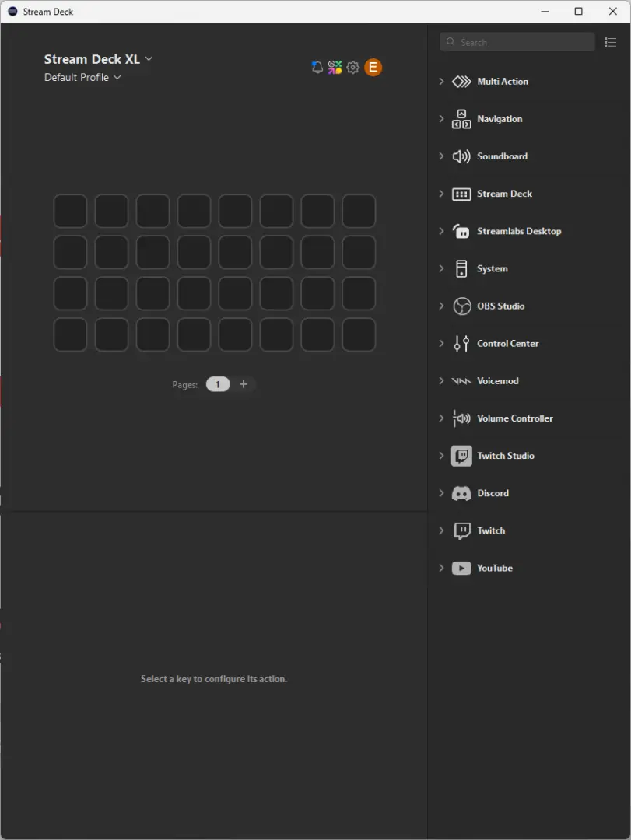
Task: Expand the Stream Deck category chevron
Action: point(441,194)
